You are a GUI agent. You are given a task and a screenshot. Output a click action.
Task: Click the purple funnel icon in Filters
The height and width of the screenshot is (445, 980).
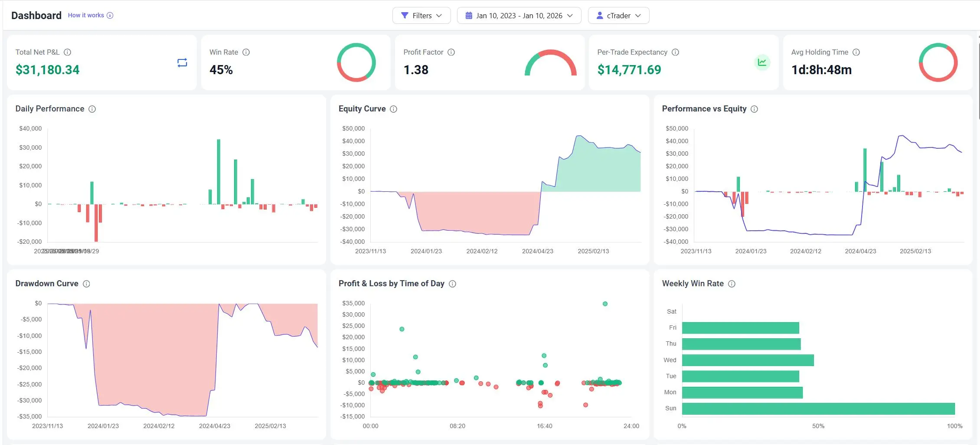click(x=405, y=15)
